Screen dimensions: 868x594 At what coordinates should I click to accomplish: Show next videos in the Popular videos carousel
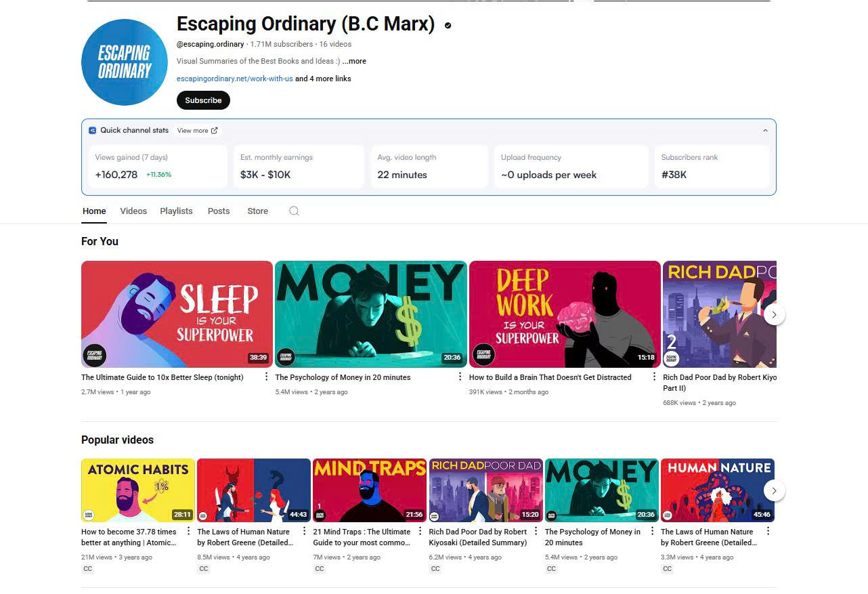[x=775, y=490]
